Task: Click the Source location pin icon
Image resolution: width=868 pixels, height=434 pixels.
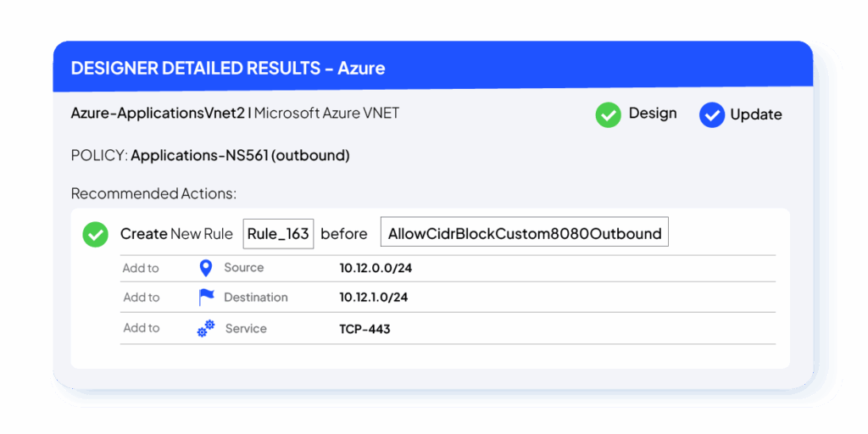Action: tap(205, 268)
